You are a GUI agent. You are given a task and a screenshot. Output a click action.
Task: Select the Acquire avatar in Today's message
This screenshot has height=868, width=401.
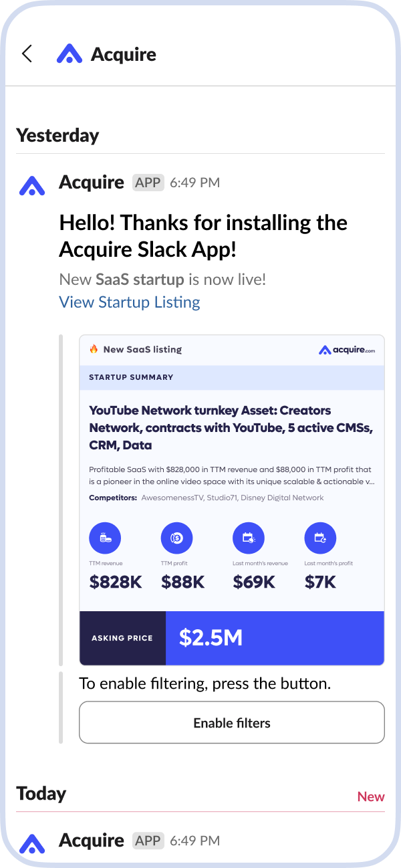[31, 844]
